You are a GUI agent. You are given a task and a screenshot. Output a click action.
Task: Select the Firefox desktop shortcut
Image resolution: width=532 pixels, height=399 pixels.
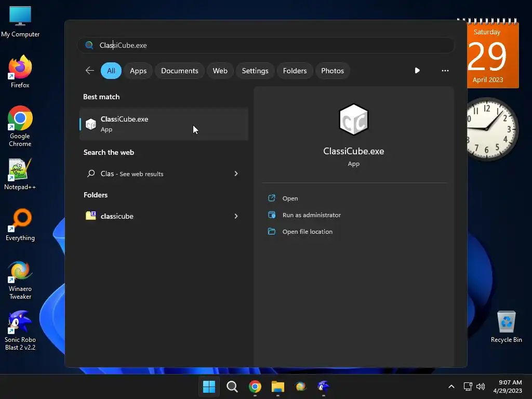(20, 72)
